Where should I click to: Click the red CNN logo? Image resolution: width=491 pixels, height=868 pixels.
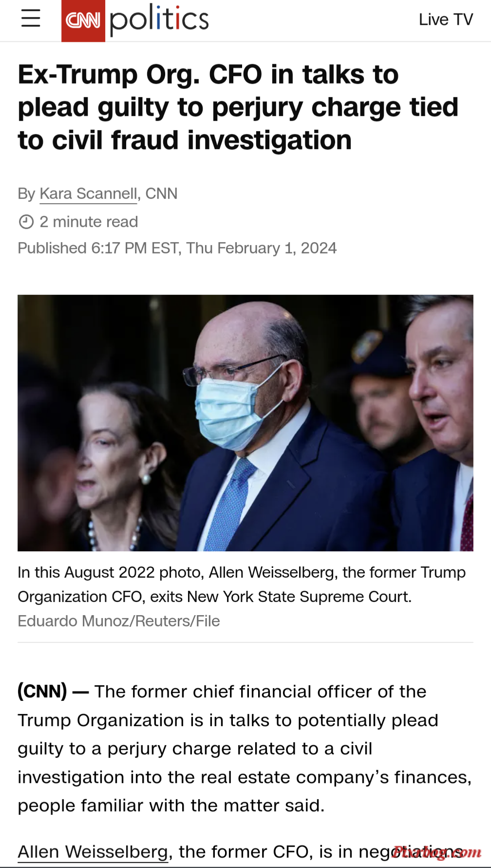[83, 20]
